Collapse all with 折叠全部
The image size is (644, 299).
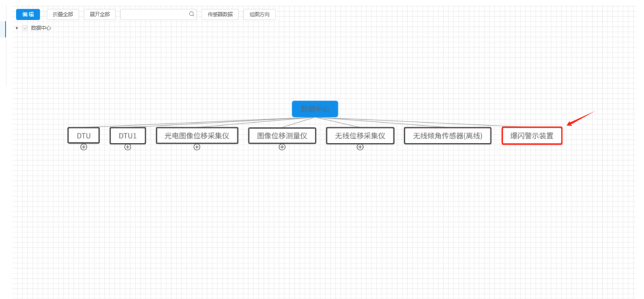click(63, 14)
